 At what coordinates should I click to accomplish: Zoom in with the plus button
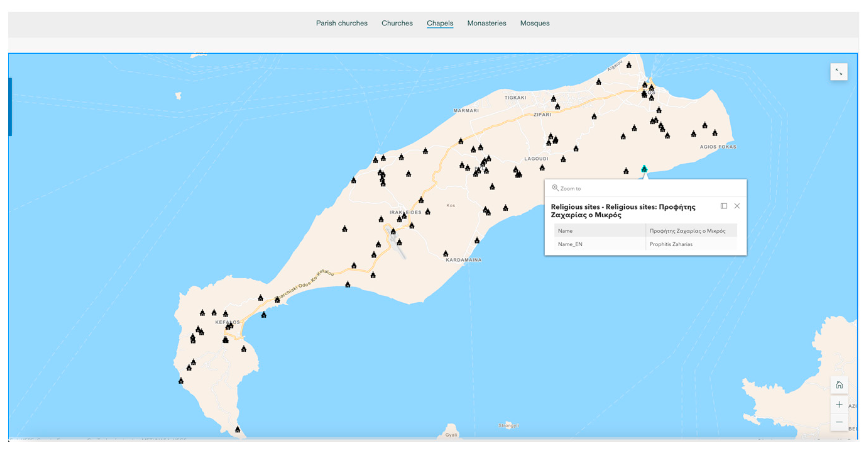pyautogui.click(x=839, y=404)
